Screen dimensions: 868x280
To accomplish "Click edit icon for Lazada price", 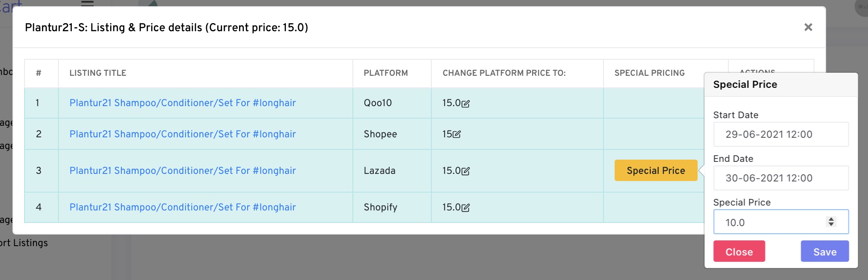I will tap(466, 171).
